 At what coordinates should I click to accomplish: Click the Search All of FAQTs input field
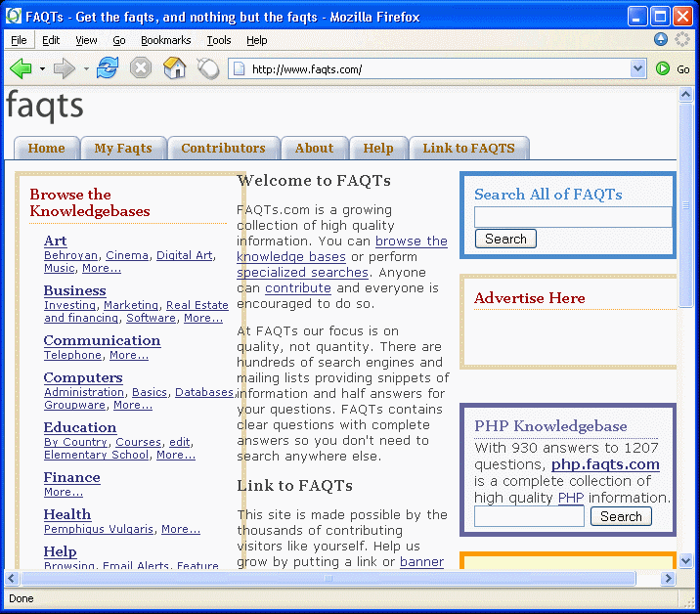573,217
